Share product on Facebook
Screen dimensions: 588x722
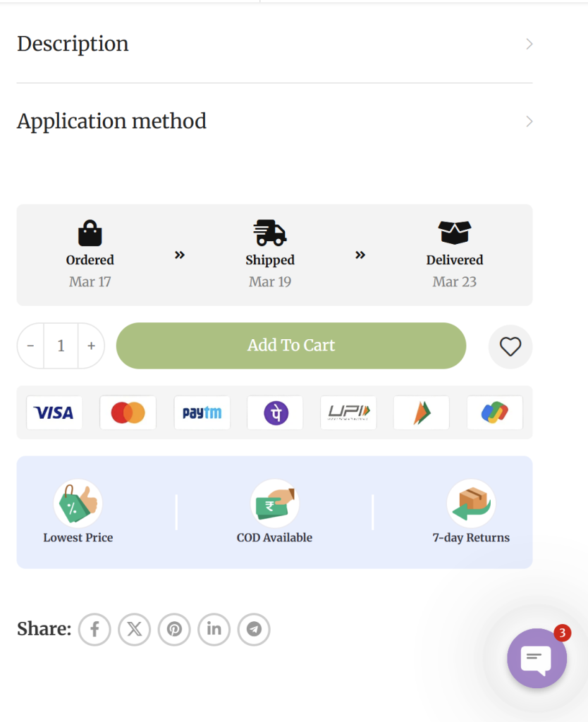[x=94, y=629]
